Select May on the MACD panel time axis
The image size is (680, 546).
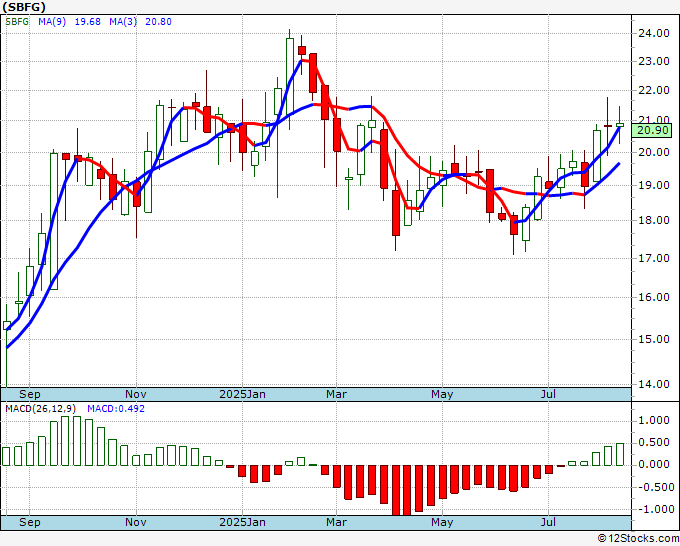point(442,522)
